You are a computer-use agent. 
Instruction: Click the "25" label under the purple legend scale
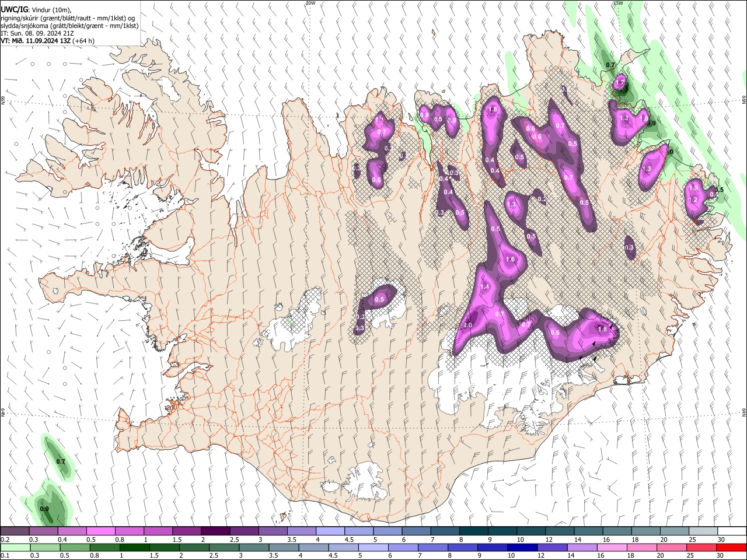point(692,540)
